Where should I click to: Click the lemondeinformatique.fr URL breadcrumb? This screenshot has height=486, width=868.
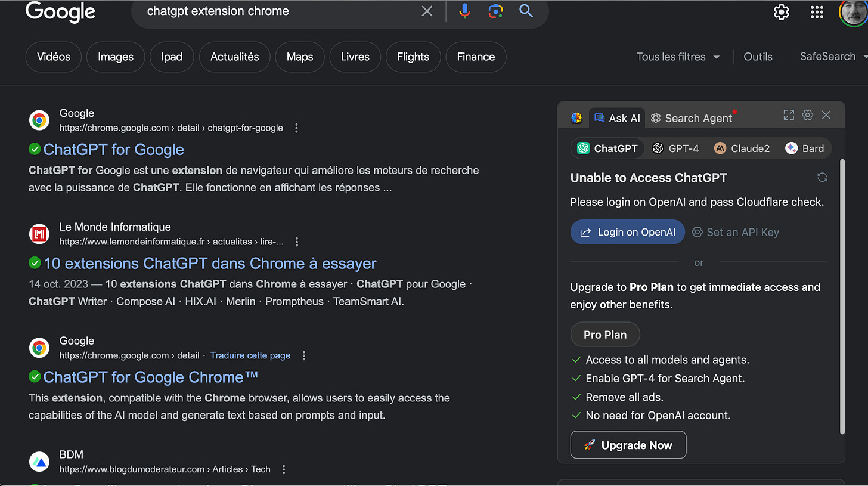point(171,242)
